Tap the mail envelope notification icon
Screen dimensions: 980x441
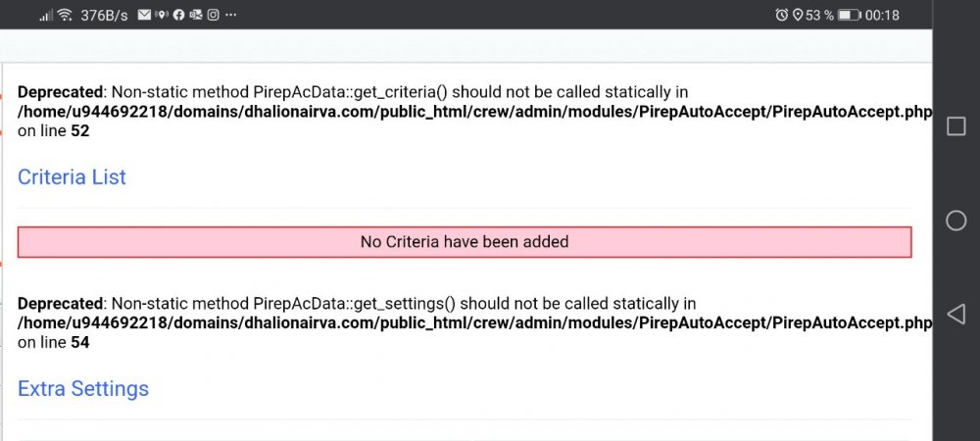pyautogui.click(x=144, y=15)
